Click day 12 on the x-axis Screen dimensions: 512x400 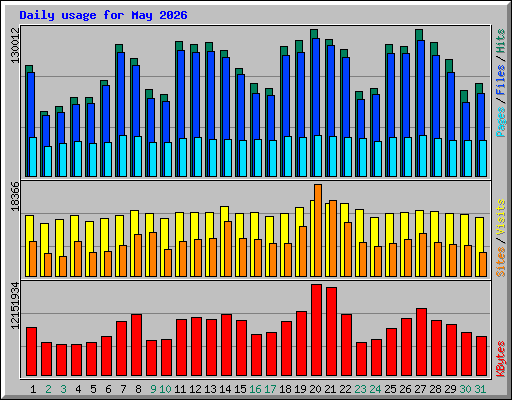195,389
